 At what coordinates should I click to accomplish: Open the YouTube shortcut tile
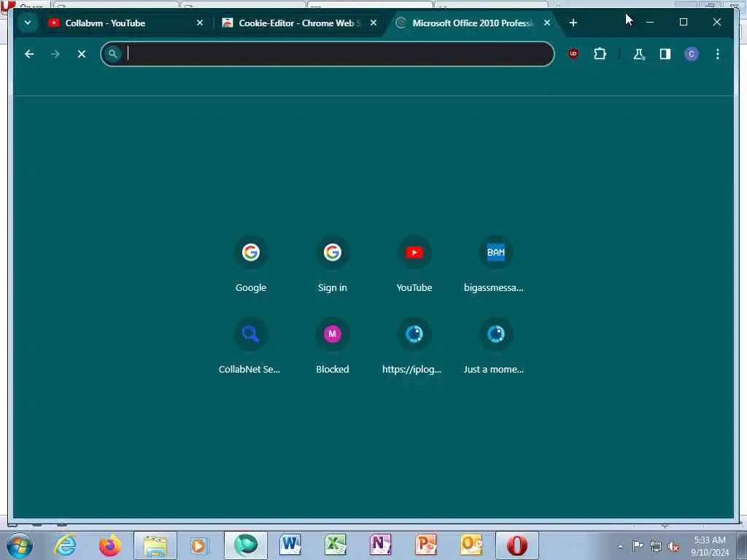[x=414, y=265]
